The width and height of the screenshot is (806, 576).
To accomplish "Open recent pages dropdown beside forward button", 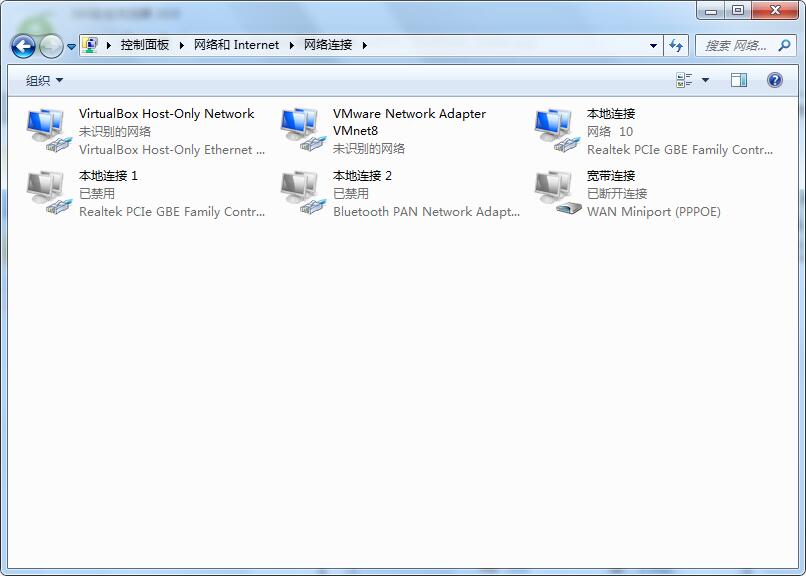I will (71, 46).
